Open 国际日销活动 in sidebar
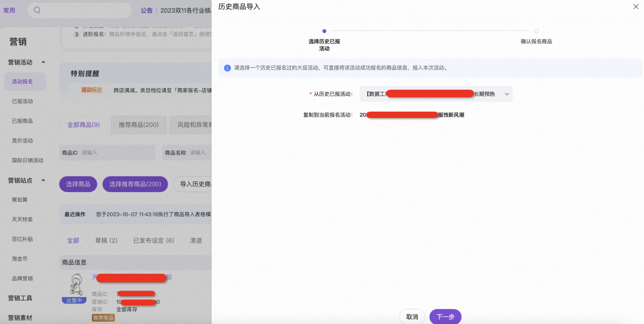The height and width of the screenshot is (324, 644). 28,160
